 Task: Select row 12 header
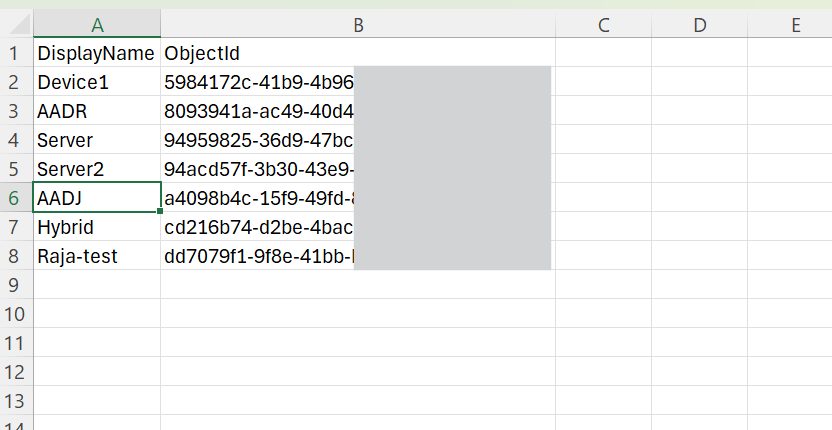16,372
